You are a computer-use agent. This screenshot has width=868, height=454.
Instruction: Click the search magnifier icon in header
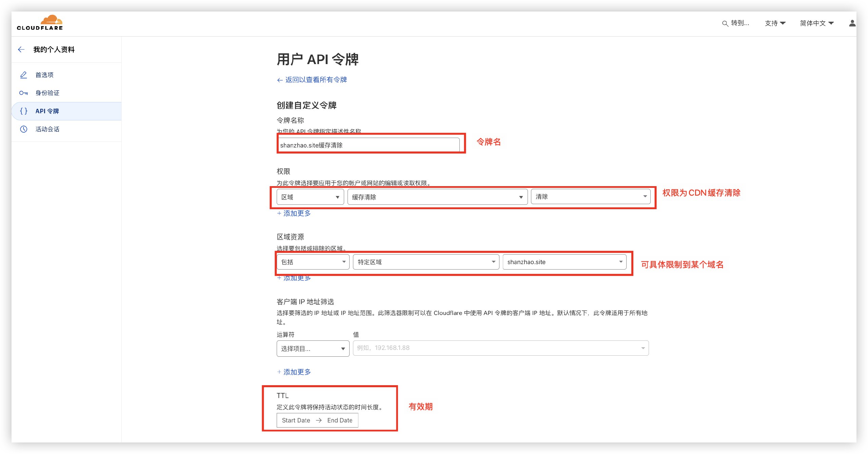pos(725,23)
